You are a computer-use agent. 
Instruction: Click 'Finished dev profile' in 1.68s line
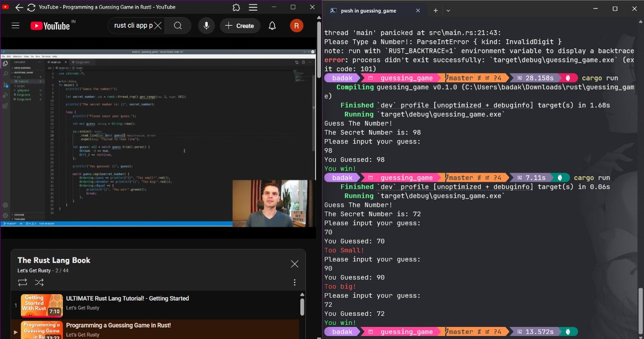tap(475, 105)
